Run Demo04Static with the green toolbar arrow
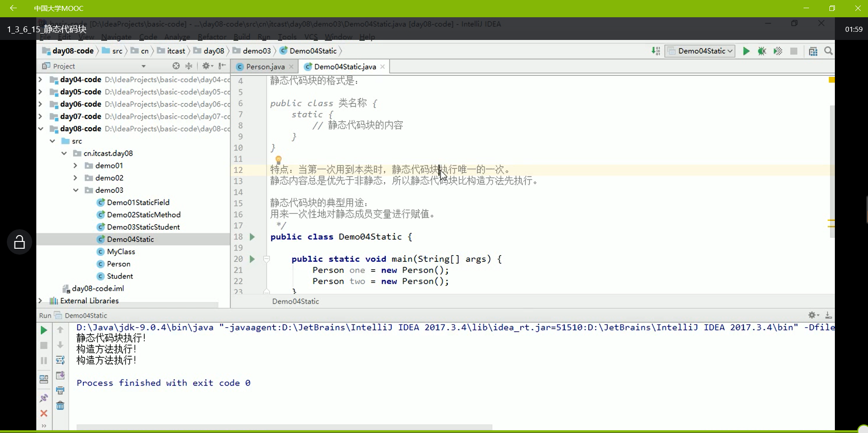Viewport: 868px width, 433px height. tap(746, 51)
